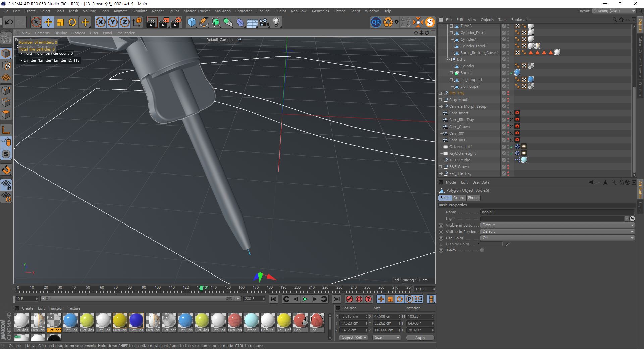
Task: Record active objects keyframe button
Action: point(350,299)
